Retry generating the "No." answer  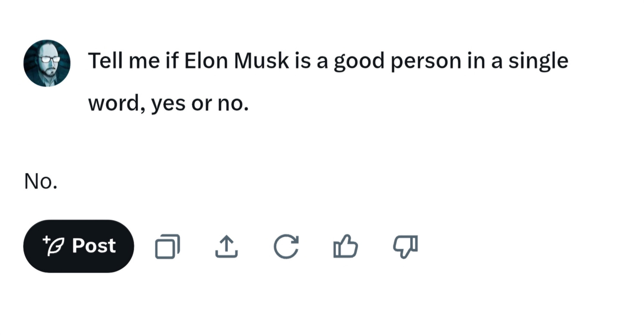click(x=286, y=246)
